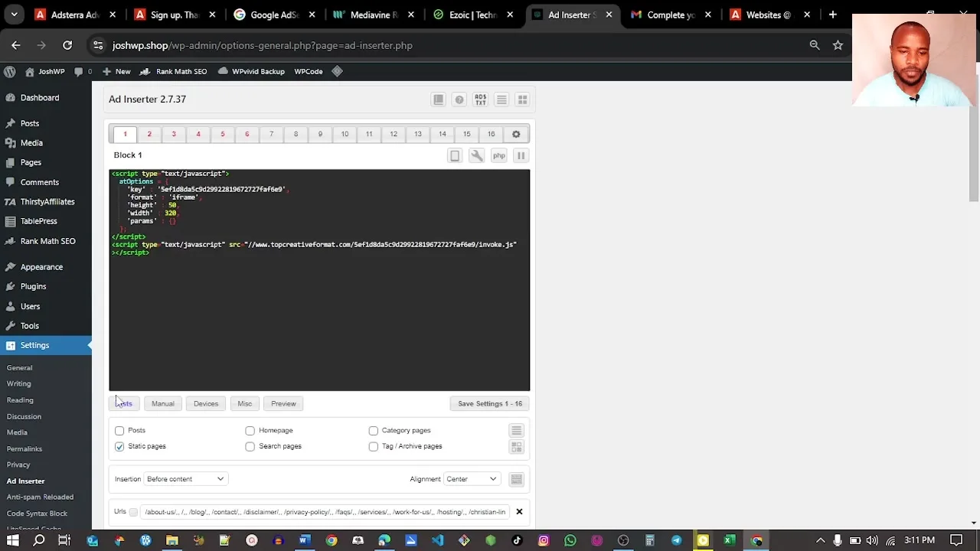Click the Urls input field
The image size is (980, 551).
point(325,512)
